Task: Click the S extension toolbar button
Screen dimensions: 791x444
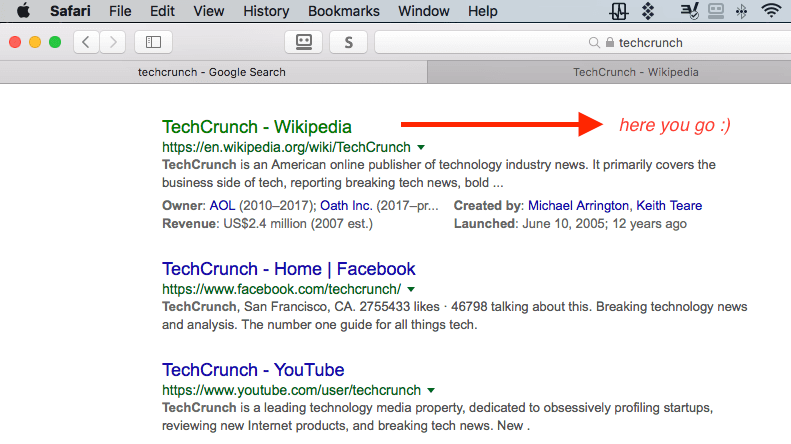Action: click(349, 42)
